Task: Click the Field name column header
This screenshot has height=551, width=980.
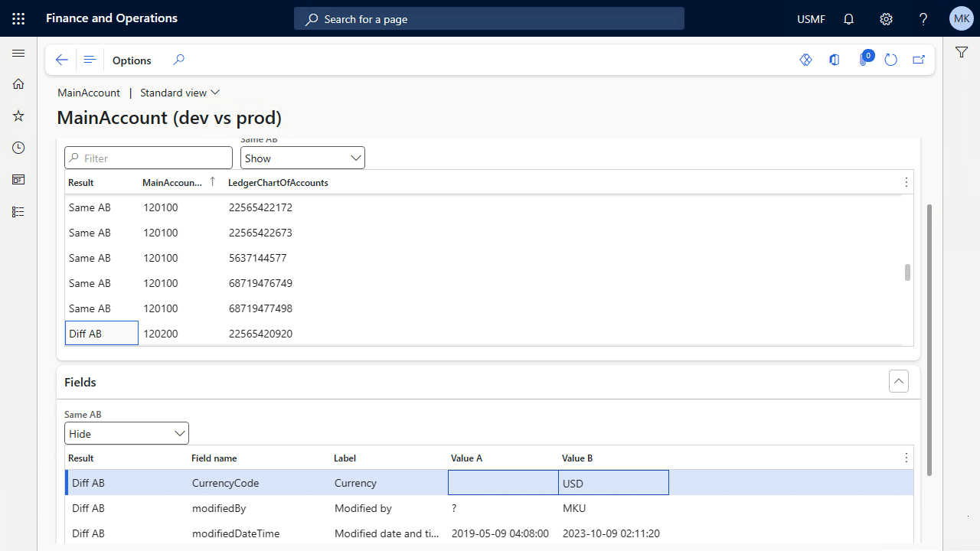Action: 214,458
